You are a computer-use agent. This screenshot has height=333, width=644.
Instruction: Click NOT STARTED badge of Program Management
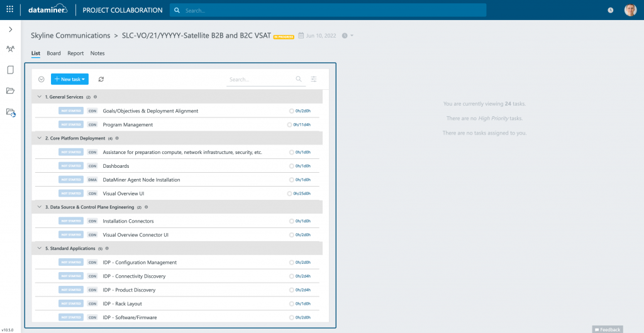pos(71,124)
